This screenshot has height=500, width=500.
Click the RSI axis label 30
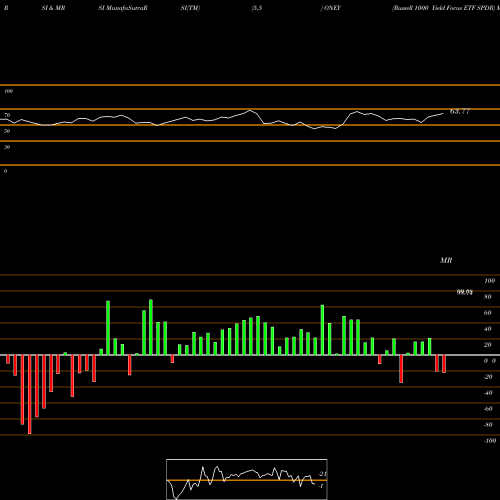tap(7, 147)
